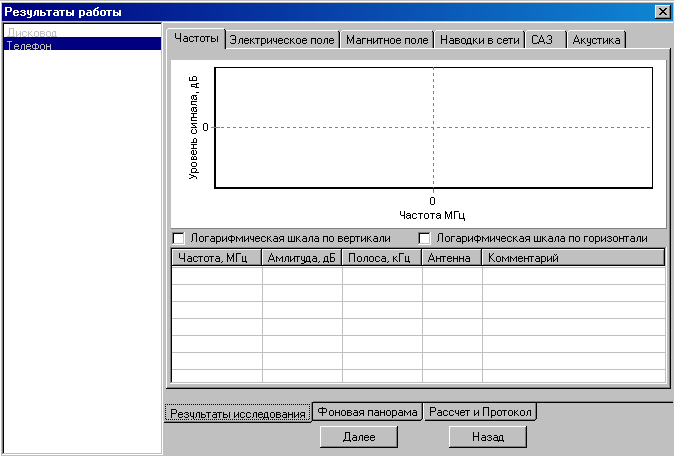Open the Электрическое поле tab

pyautogui.click(x=282, y=40)
